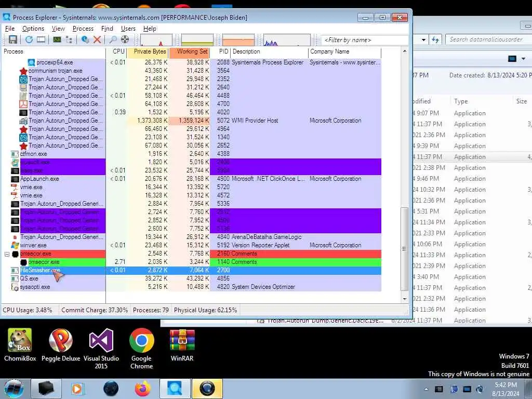Click the Show Lower Pane toolbar icon
Viewport: 532px width, 399px height.
41,39
